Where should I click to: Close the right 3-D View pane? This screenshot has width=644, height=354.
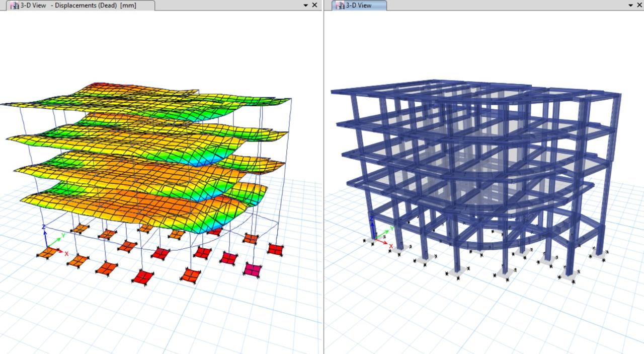[x=640, y=5]
